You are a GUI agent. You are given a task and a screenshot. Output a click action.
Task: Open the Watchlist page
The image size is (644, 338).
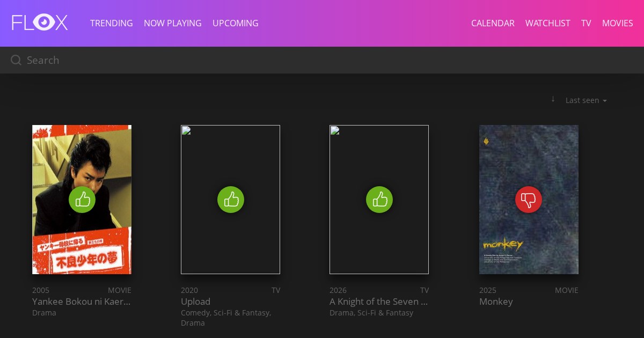pyautogui.click(x=548, y=23)
